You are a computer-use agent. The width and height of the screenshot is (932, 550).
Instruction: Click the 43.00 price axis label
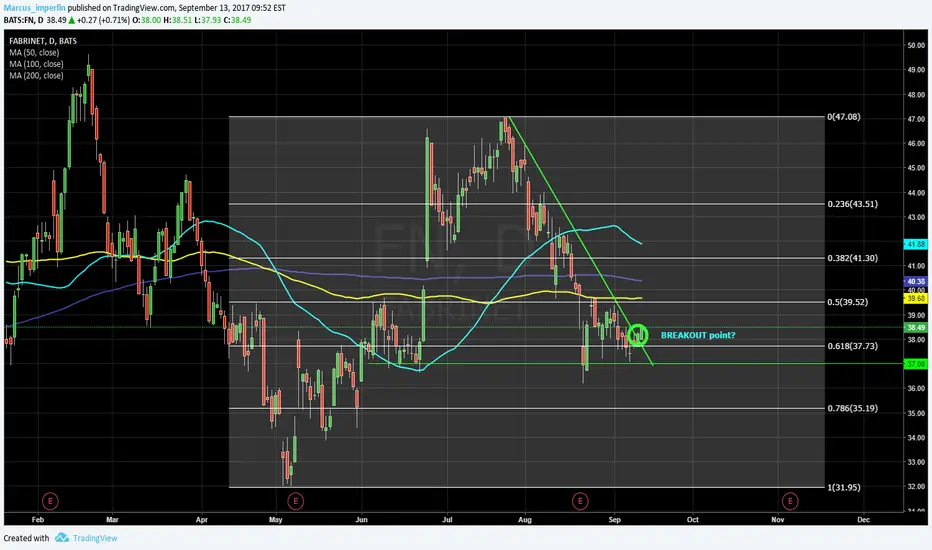(916, 218)
